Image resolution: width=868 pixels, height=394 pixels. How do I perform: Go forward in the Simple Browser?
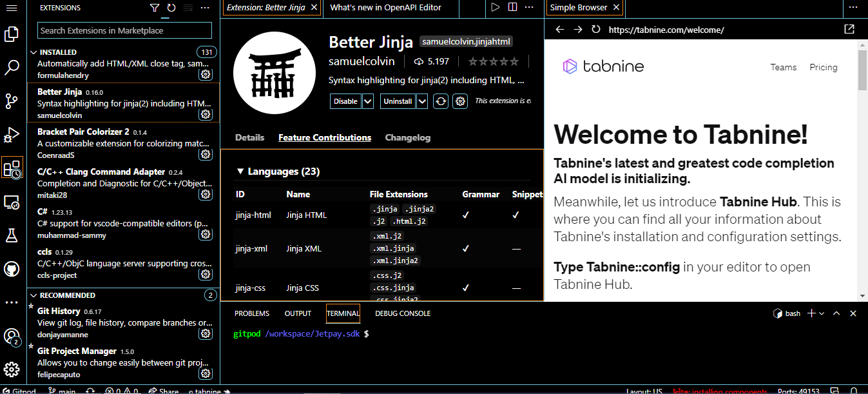tap(577, 30)
